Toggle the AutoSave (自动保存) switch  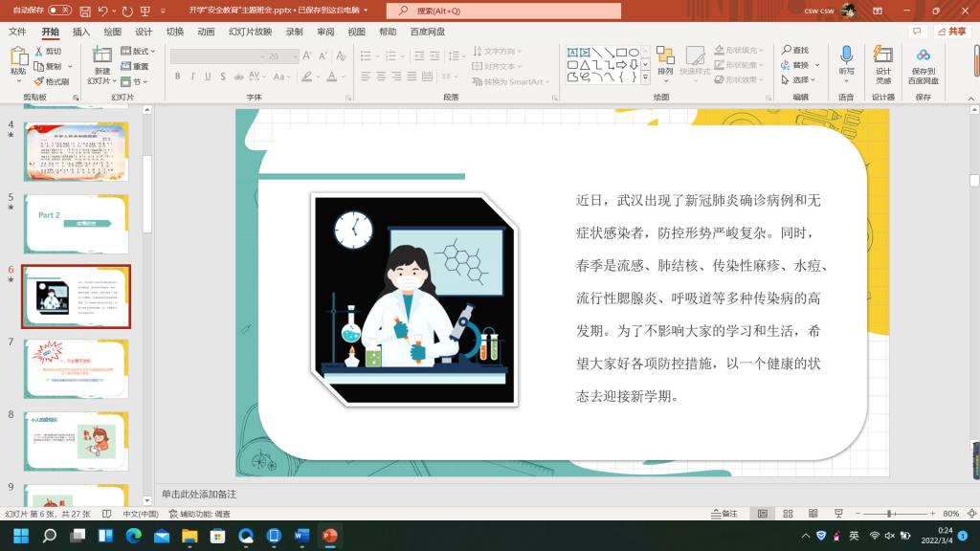[59, 11]
